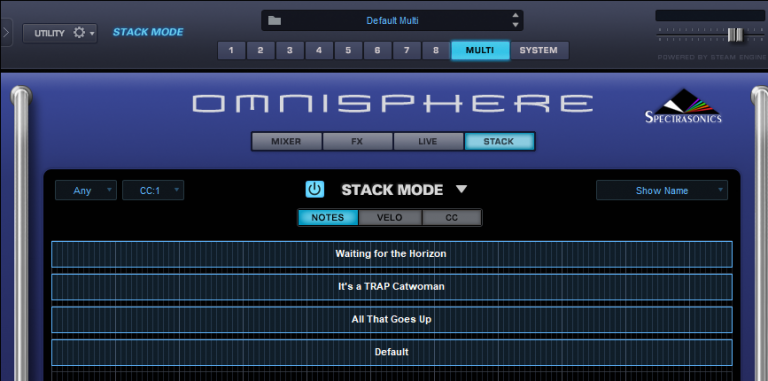Viewport: 768px width, 381px height.
Task: Open the Show Name dropdown
Action: click(x=662, y=190)
